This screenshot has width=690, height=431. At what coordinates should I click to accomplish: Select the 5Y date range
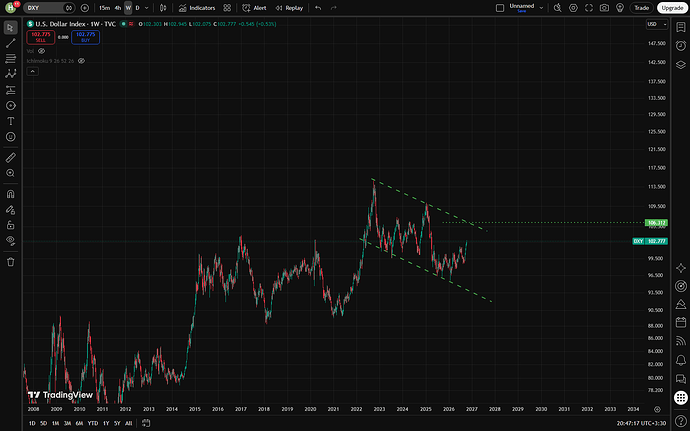(117, 423)
